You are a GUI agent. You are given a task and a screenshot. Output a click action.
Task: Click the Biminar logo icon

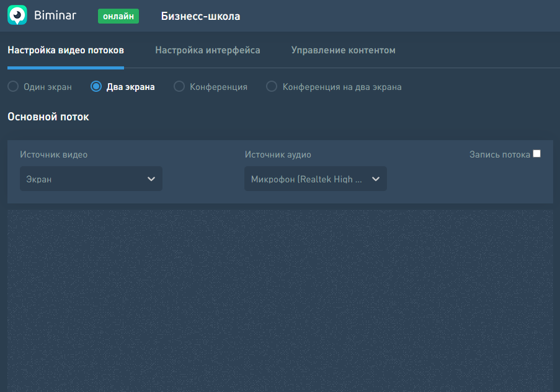pyautogui.click(x=17, y=15)
